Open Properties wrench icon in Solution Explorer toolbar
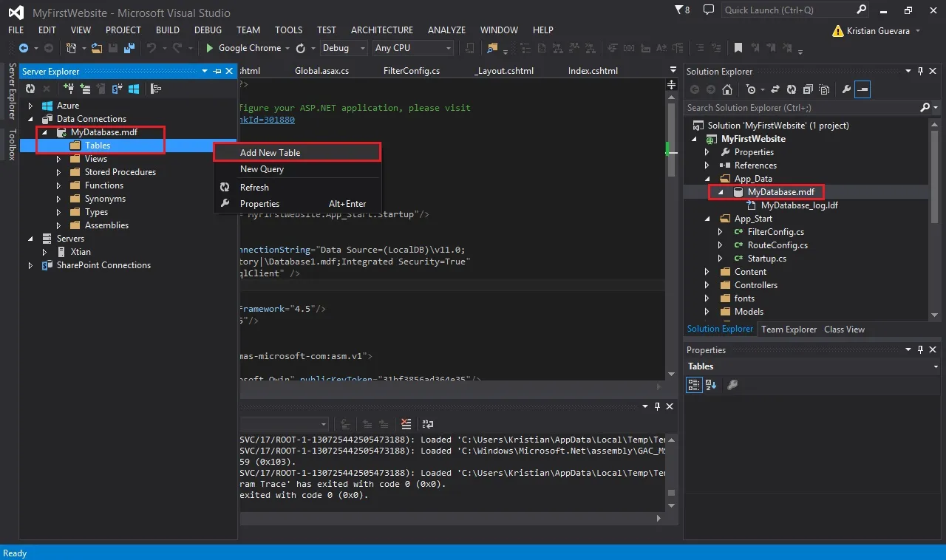 click(x=847, y=89)
